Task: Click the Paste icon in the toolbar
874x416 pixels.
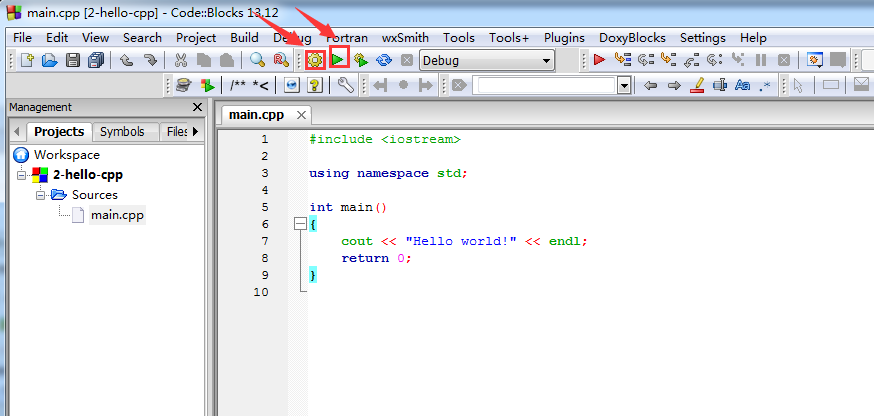Action: click(226, 60)
